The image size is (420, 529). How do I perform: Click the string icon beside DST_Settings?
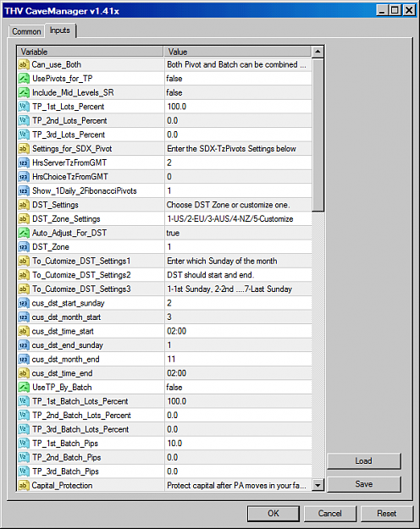pos(24,205)
